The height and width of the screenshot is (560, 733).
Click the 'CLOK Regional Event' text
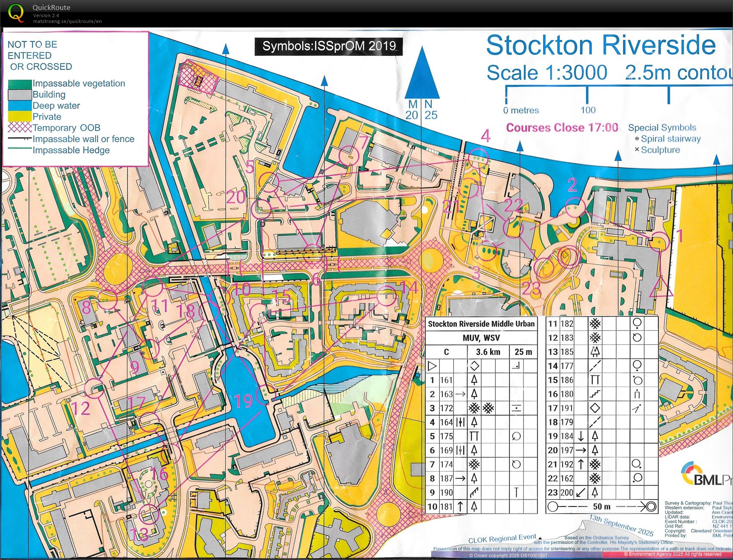point(502,539)
